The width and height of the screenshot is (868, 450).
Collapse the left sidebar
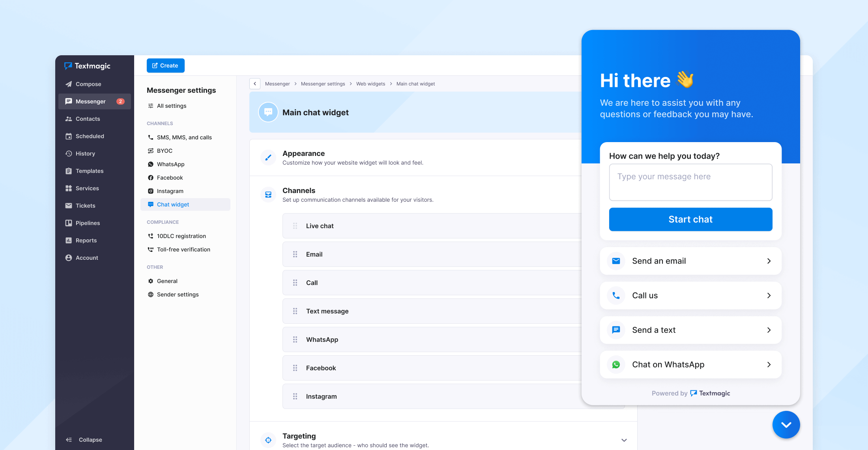pos(84,440)
